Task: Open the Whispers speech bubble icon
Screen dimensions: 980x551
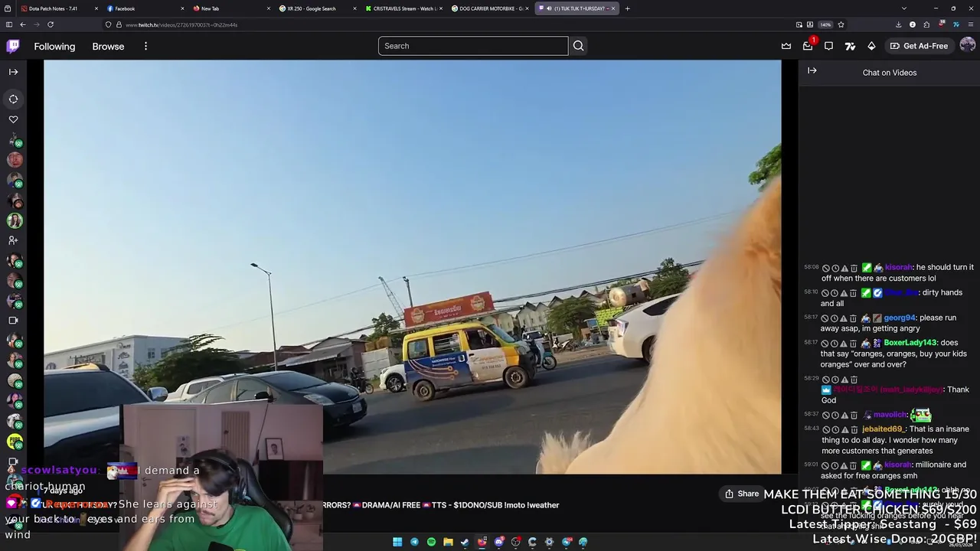Action: click(828, 46)
